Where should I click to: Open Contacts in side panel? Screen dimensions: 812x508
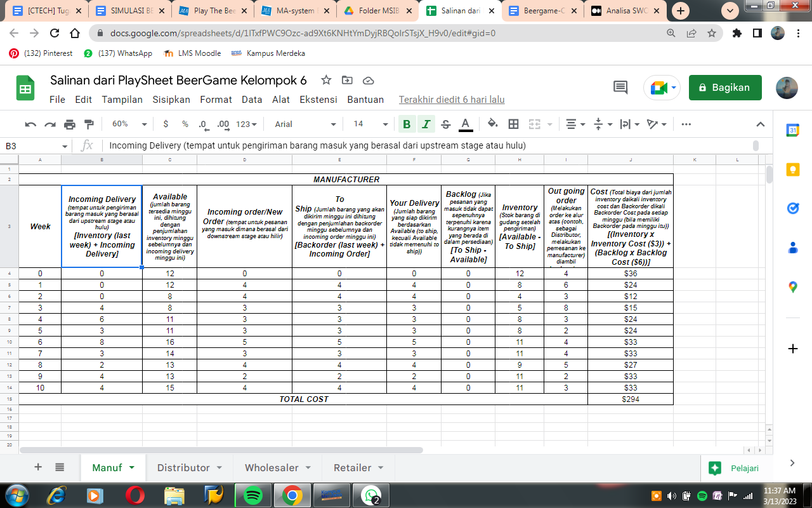[792, 248]
